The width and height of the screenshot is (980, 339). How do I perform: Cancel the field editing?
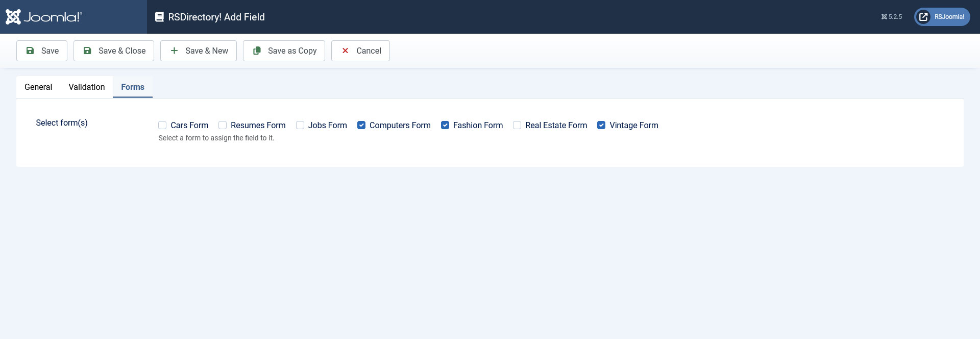pos(360,51)
